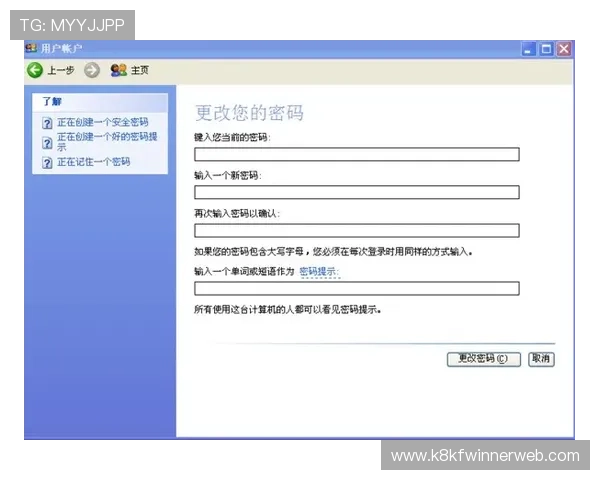600x480 pixels.
Task: Click the grey Forward arrow icon
Action: [92, 70]
